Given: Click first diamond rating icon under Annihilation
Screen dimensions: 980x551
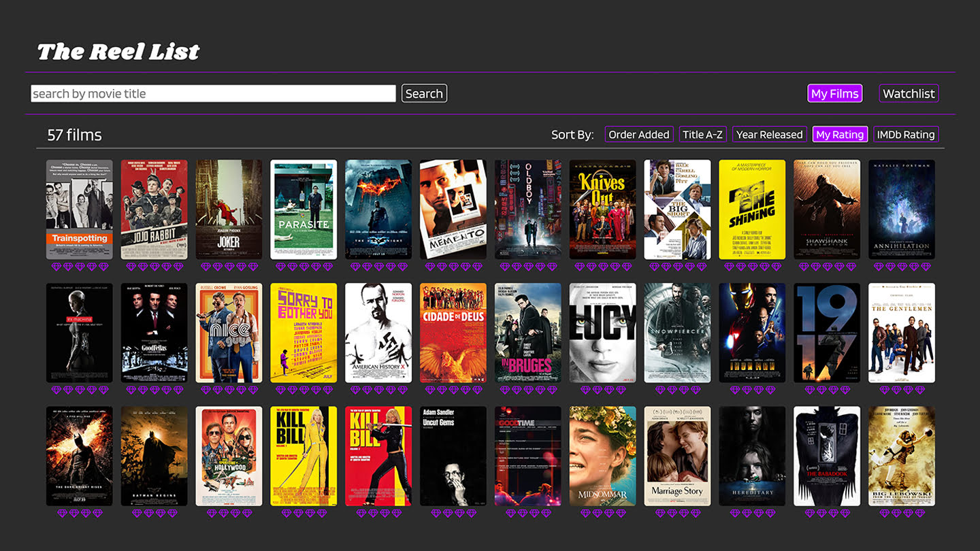Looking at the screenshot, I should point(879,267).
